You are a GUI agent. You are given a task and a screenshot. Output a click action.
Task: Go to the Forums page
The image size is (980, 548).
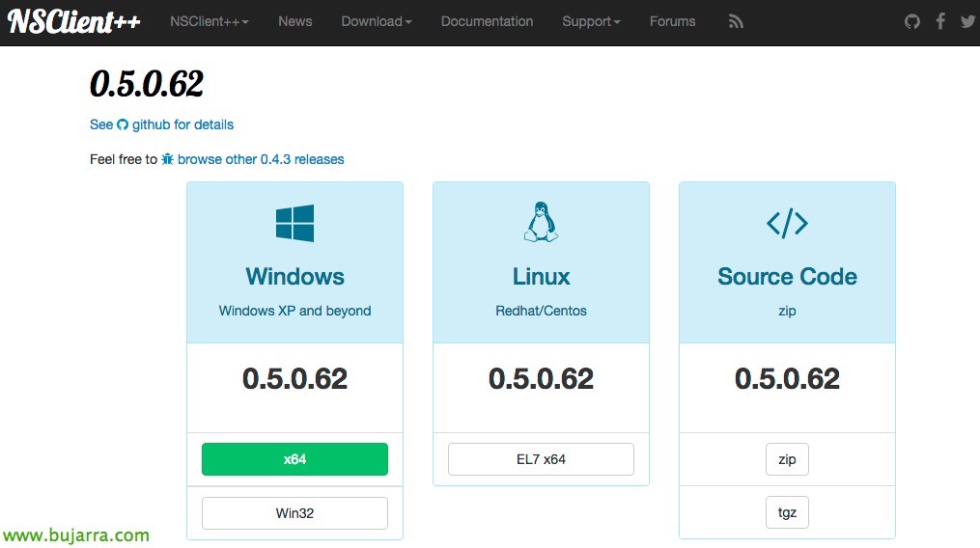pos(673,21)
